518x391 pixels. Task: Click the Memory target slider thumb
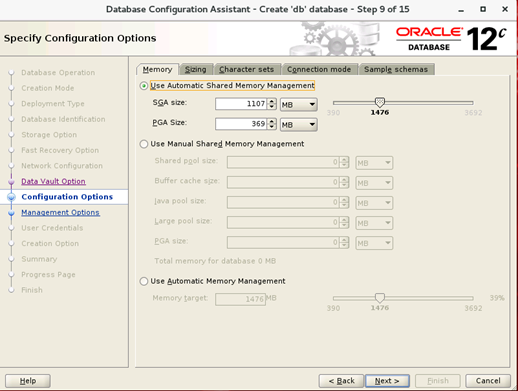pos(380,297)
